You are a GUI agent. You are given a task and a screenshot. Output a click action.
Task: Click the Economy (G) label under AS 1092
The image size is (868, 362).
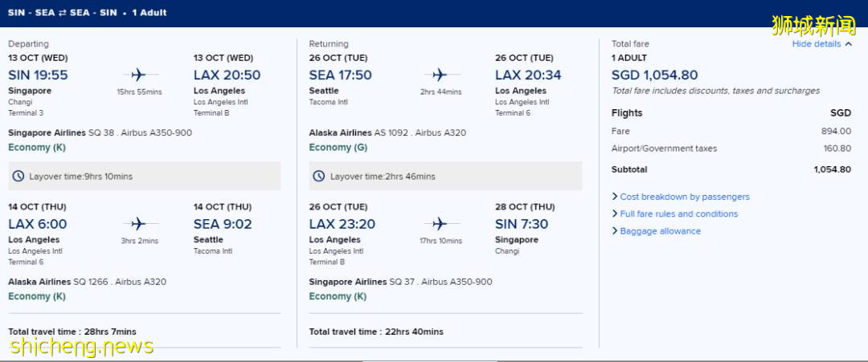click(x=338, y=148)
